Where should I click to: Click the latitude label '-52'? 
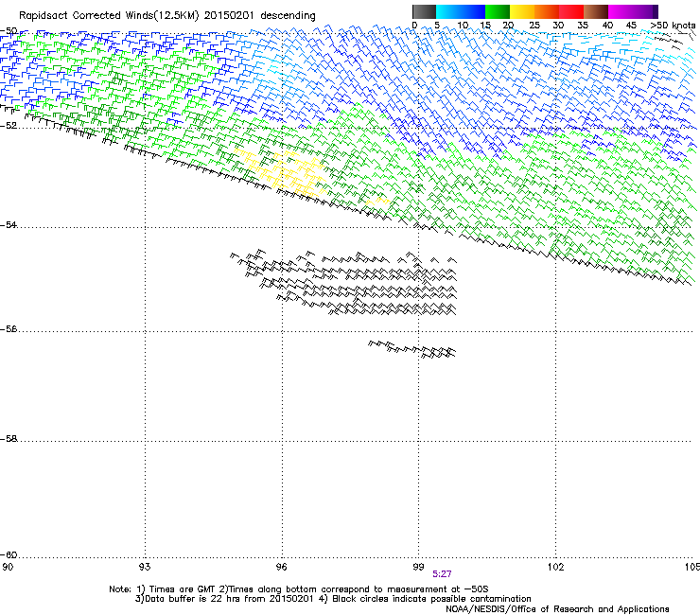tap(9, 126)
